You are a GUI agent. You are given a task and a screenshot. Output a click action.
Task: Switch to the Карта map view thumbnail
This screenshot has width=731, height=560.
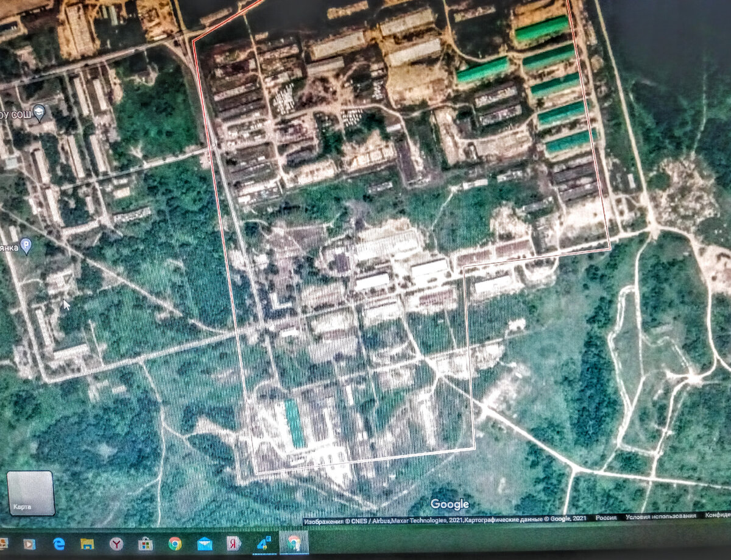coord(31,493)
